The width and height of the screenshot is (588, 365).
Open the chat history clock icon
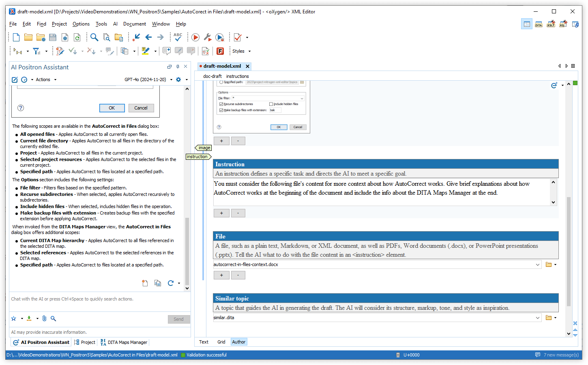tap(24, 80)
